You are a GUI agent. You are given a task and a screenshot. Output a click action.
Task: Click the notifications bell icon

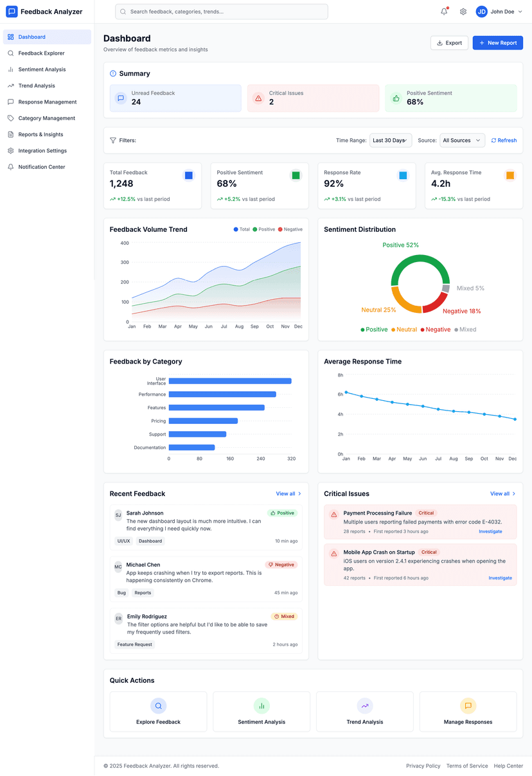point(443,11)
